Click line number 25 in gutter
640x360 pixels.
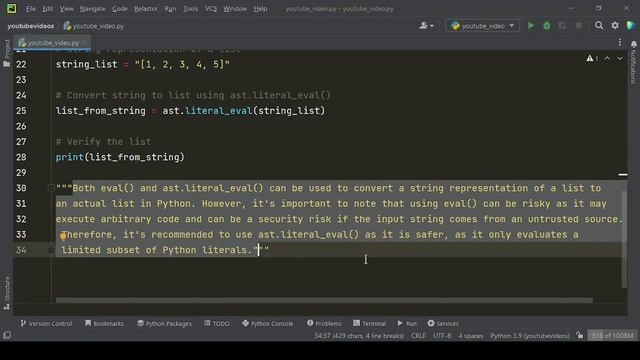pyautogui.click(x=21, y=111)
